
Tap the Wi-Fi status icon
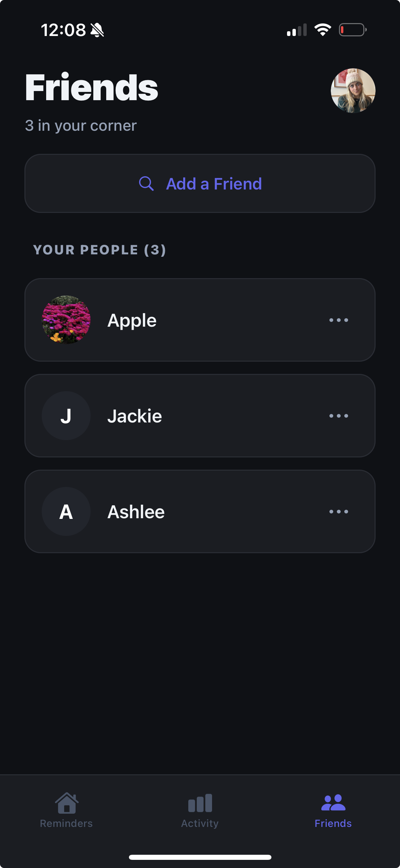(323, 30)
